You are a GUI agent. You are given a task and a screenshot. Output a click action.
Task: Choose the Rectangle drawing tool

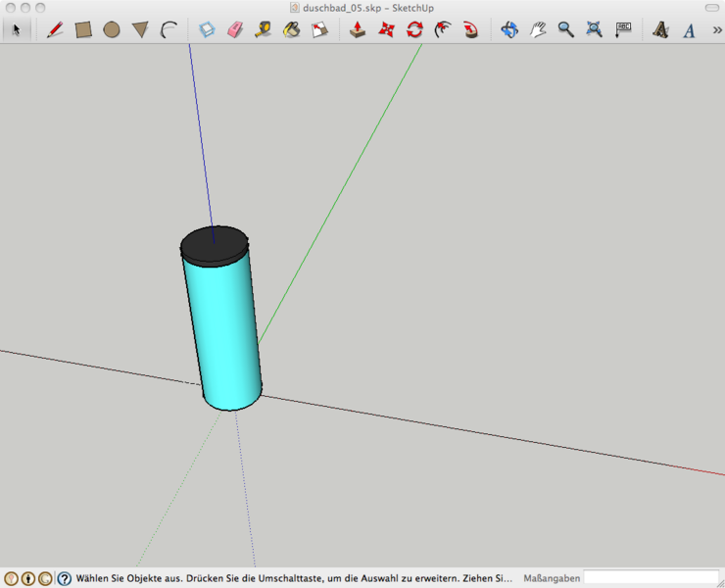[83, 29]
